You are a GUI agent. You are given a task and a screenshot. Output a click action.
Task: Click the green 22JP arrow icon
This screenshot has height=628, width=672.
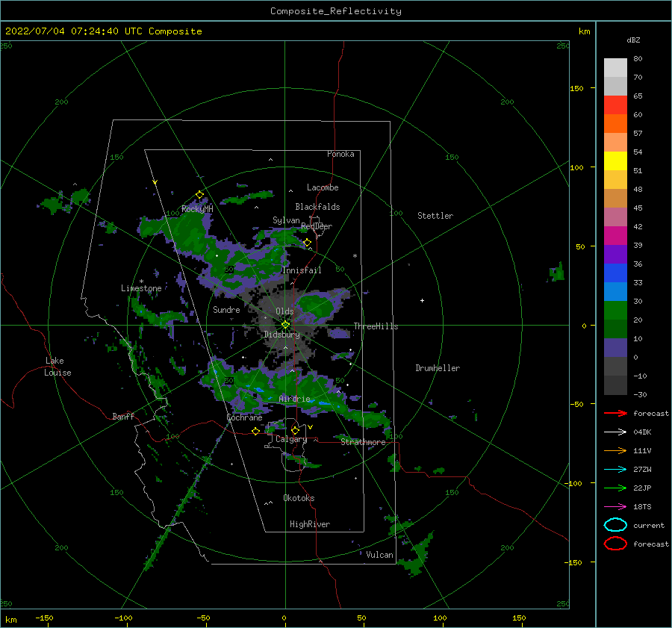pyautogui.click(x=615, y=488)
